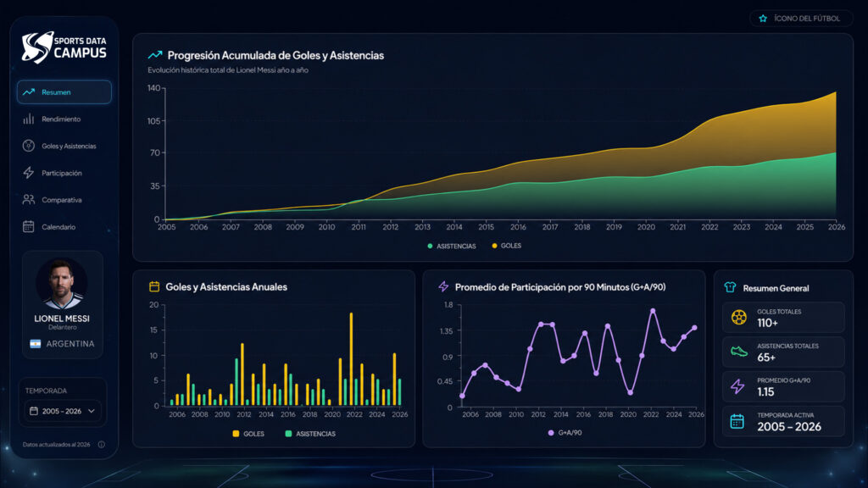Click the Datos actualizados al 2026 text
This screenshot has width=868, height=488.
point(57,444)
